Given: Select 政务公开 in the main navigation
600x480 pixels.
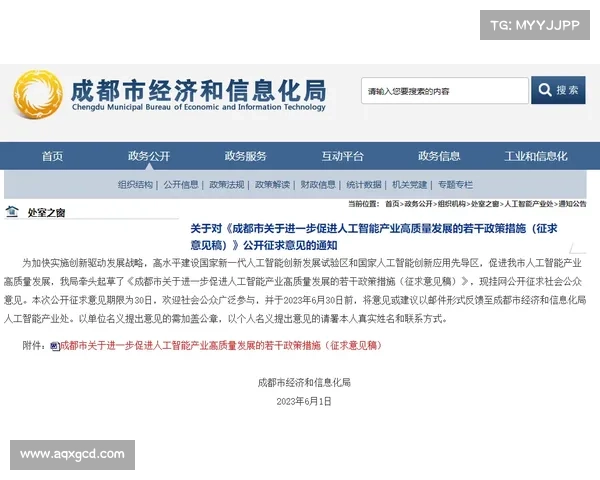Looking at the screenshot, I should [149, 156].
